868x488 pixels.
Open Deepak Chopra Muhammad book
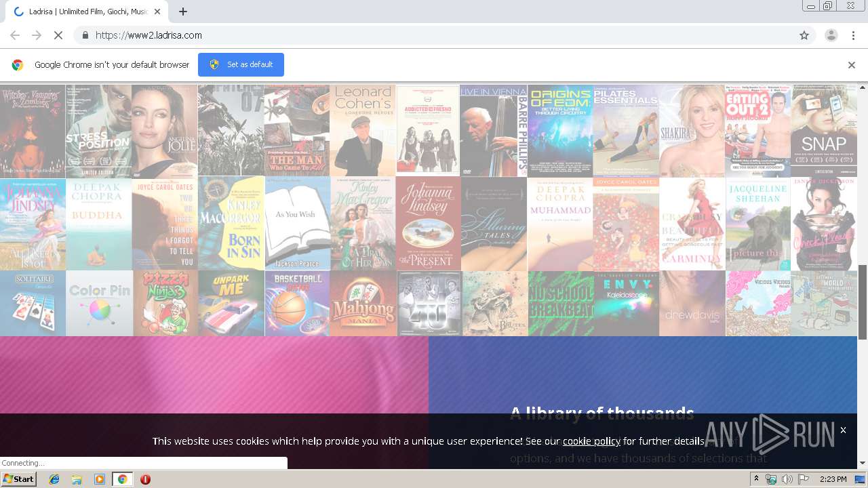(x=560, y=224)
